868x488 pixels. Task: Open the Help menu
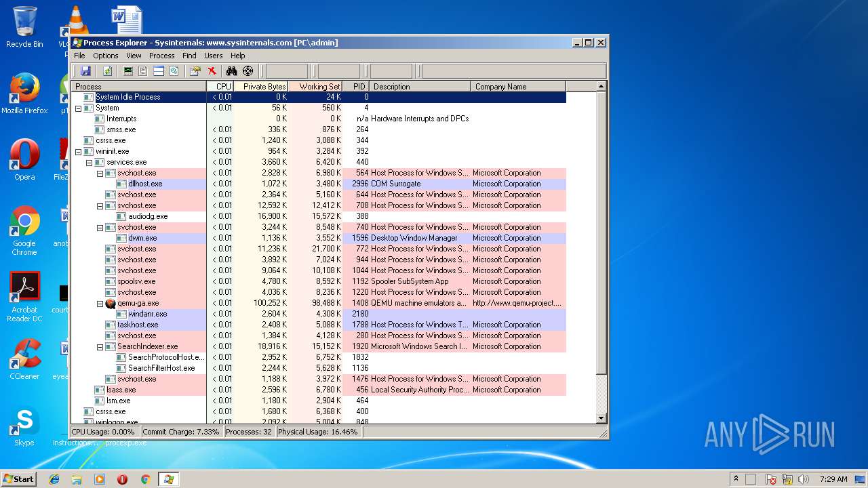coord(237,56)
